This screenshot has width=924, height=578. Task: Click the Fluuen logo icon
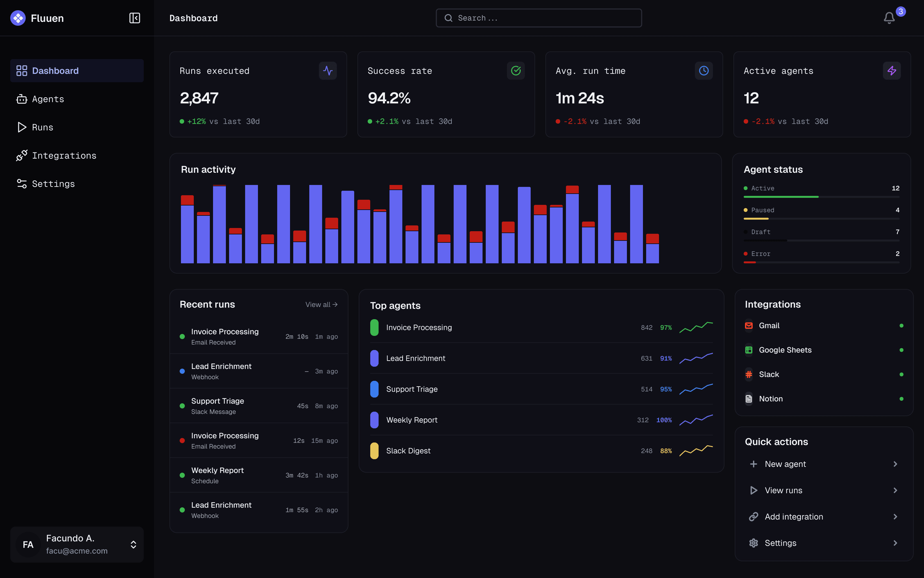[x=18, y=18]
